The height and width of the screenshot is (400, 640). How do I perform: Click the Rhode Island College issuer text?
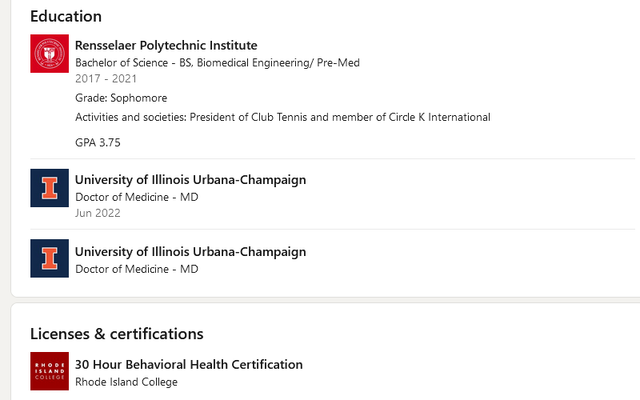[x=126, y=382]
